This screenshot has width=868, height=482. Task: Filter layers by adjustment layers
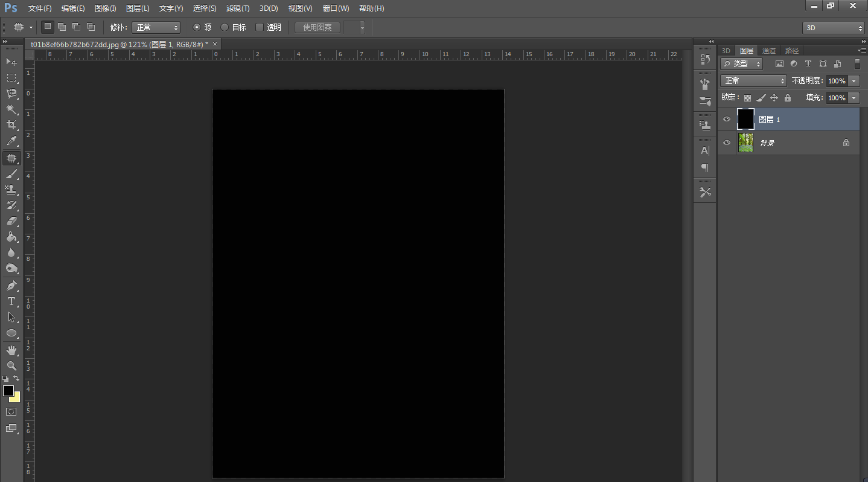click(x=794, y=63)
